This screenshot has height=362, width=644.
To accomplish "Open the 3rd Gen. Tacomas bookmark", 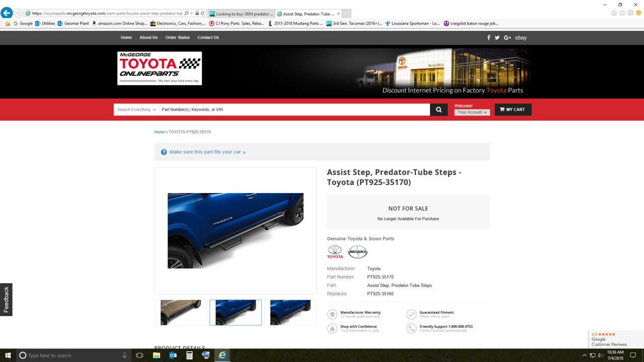I will (354, 24).
